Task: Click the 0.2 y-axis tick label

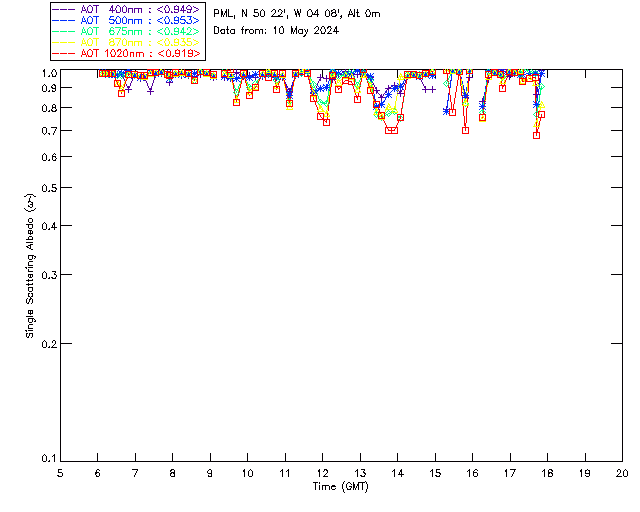Action: pyautogui.click(x=49, y=344)
